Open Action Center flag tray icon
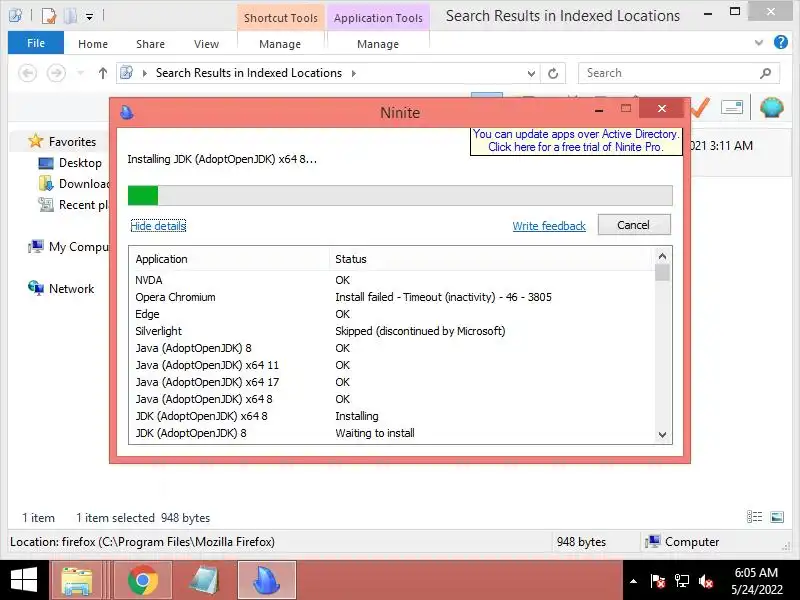The width and height of the screenshot is (800, 600). click(658, 581)
